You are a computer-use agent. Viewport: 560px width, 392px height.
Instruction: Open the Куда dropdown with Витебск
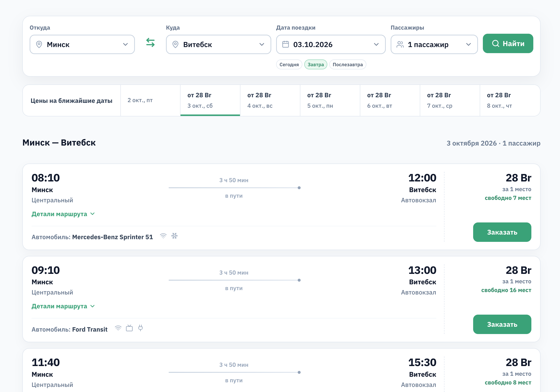(x=219, y=44)
